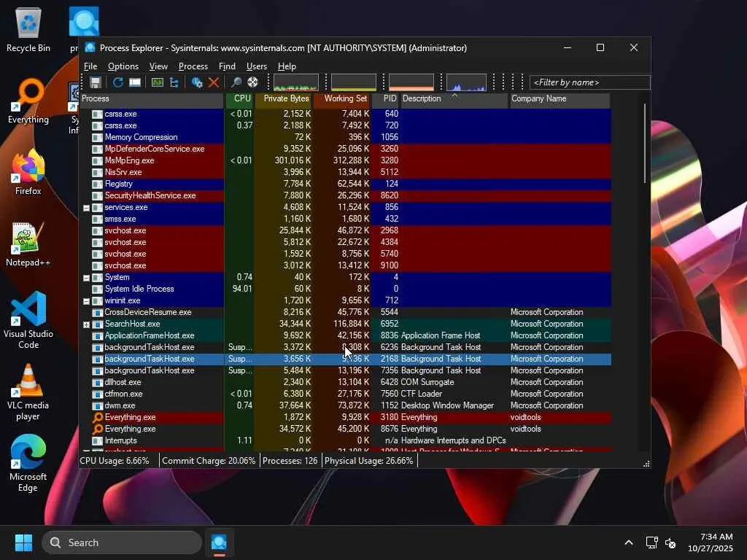The image size is (747, 560).
Task: Click inside the Filter by name field
Action: [x=589, y=82]
